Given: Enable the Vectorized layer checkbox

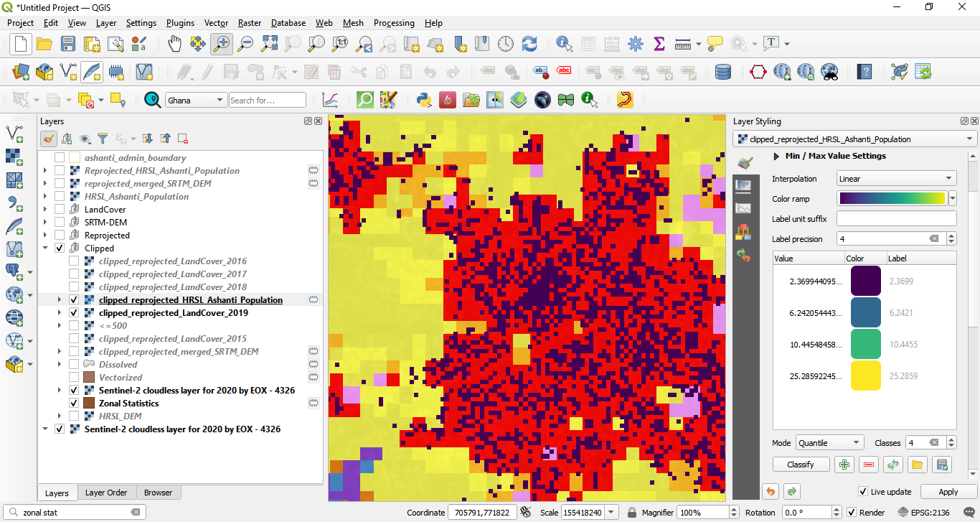Looking at the screenshot, I should pos(73,378).
